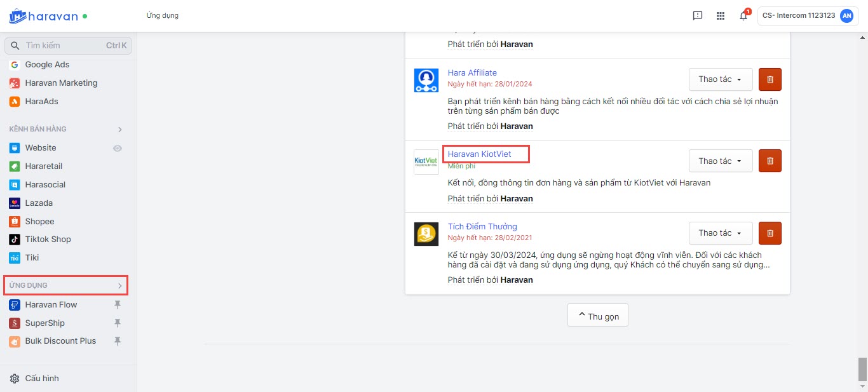Open Cấu hình settings gear
868x392 pixels.
(15, 379)
